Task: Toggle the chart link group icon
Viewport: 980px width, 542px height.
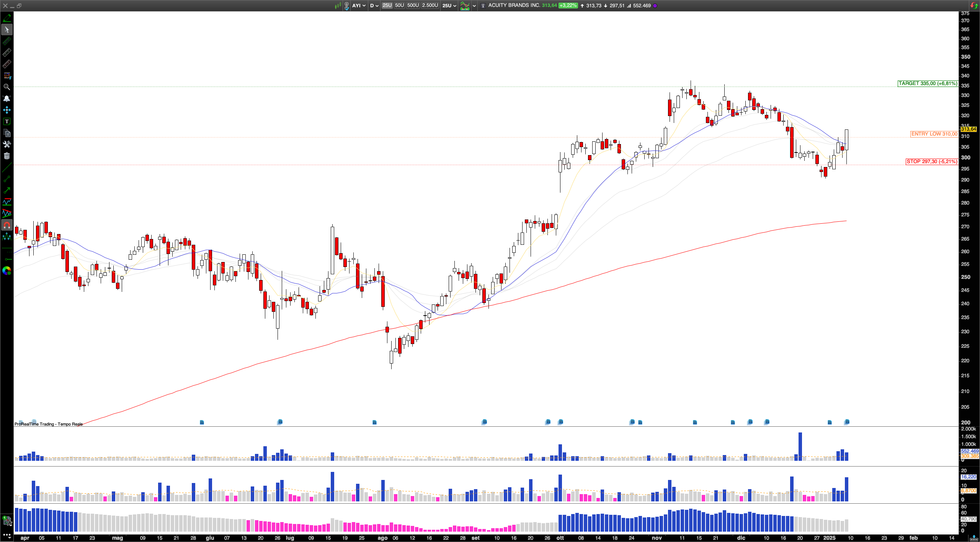Action: 346,6
